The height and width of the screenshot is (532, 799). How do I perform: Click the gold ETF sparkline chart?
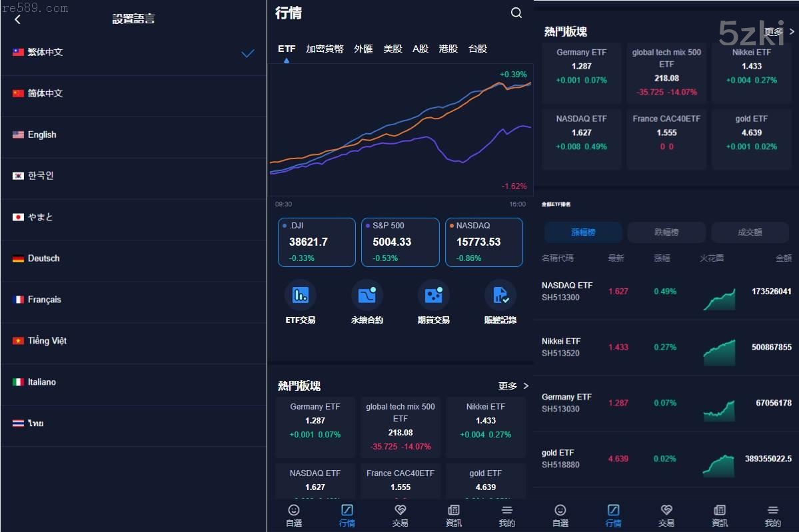[719, 465]
